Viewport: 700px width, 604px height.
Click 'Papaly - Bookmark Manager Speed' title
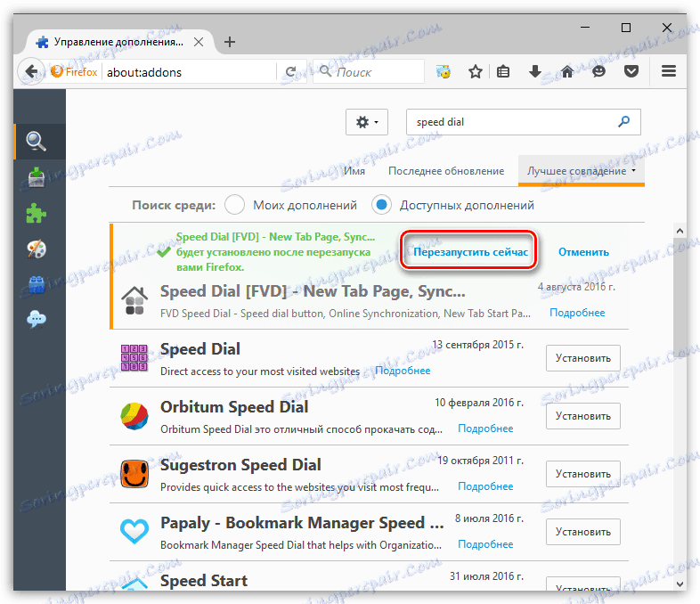click(x=302, y=523)
